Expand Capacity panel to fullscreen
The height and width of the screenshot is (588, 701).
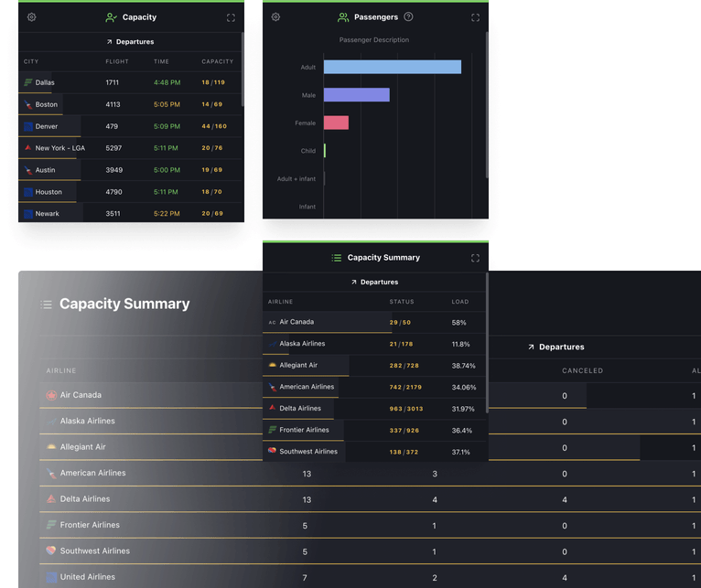(x=231, y=17)
